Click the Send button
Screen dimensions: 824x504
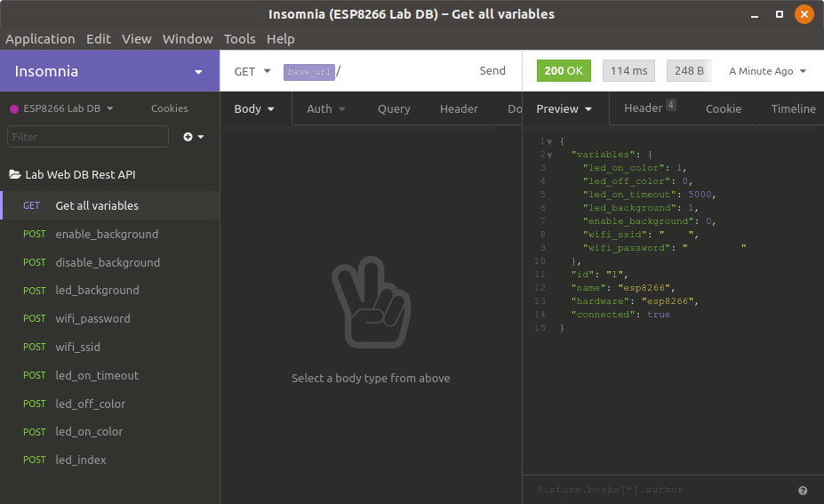pyautogui.click(x=492, y=71)
